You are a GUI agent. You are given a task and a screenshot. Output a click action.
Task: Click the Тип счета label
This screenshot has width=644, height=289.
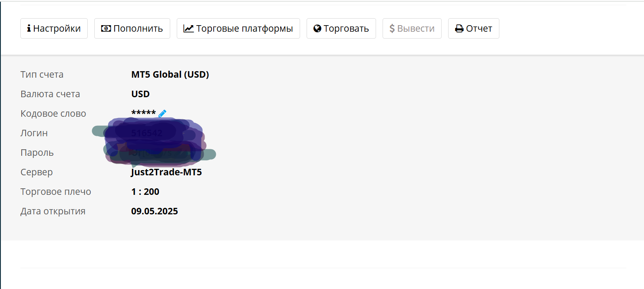(x=42, y=75)
